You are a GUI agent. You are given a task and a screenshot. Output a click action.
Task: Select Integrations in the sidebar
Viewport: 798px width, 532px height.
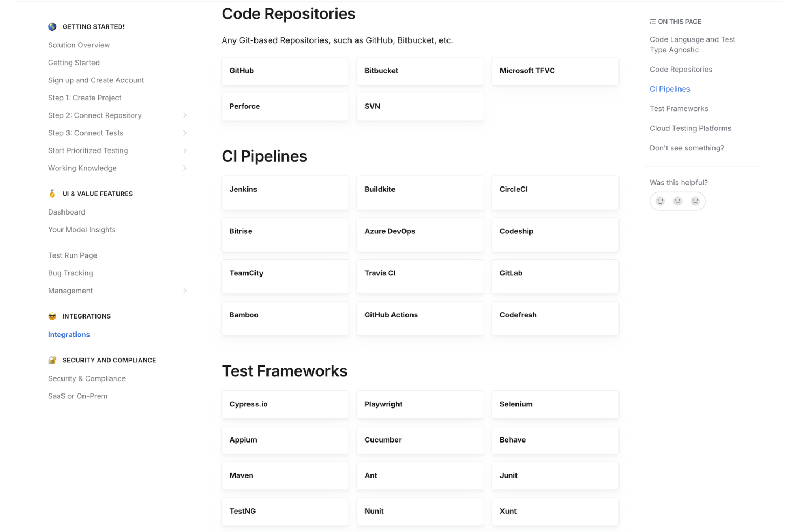pyautogui.click(x=69, y=335)
